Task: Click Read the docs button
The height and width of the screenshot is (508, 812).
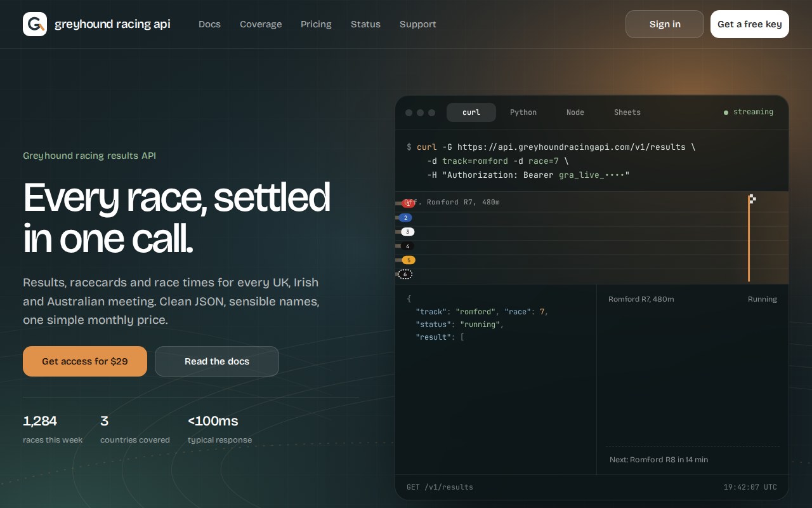Action: [x=217, y=361]
